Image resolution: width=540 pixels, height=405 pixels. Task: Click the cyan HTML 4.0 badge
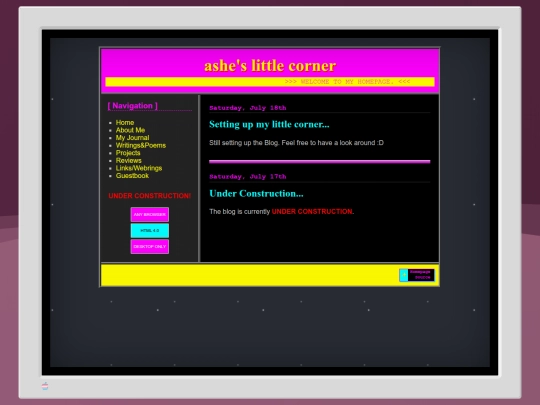tap(149, 230)
